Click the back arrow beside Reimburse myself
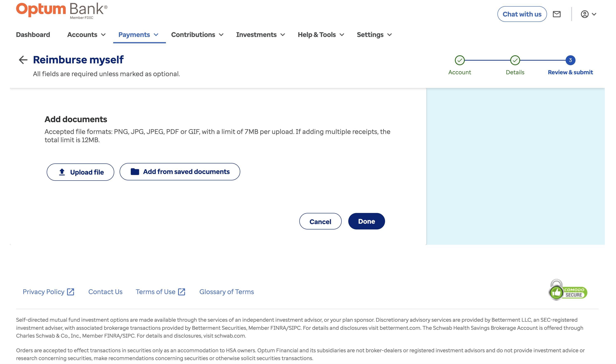 click(x=23, y=60)
